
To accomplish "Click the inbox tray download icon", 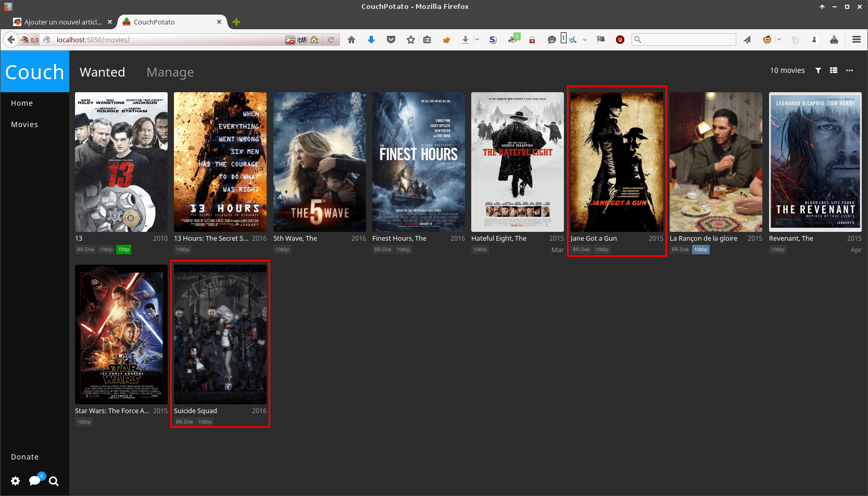I will pyautogui.click(x=834, y=40).
